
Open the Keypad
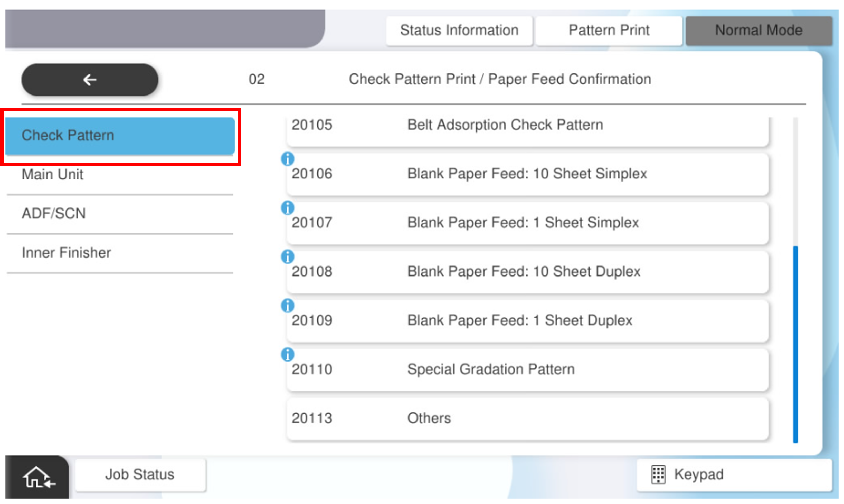(734, 474)
